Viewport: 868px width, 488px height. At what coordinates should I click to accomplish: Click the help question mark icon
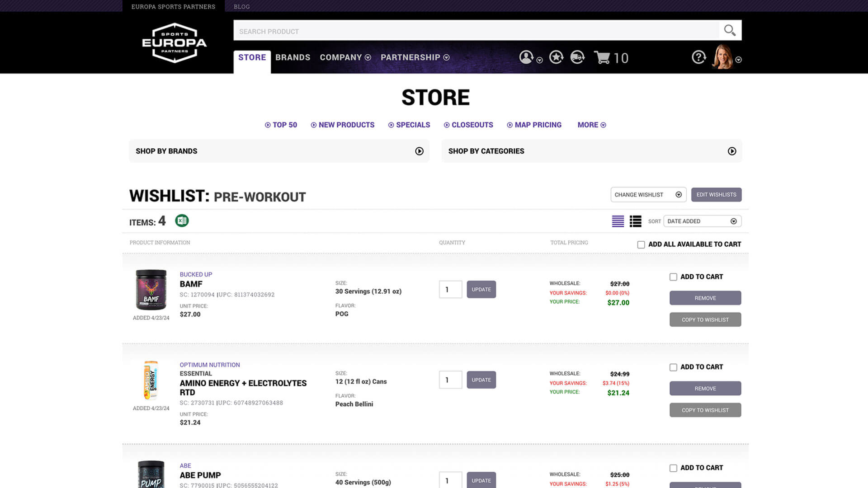pyautogui.click(x=698, y=57)
